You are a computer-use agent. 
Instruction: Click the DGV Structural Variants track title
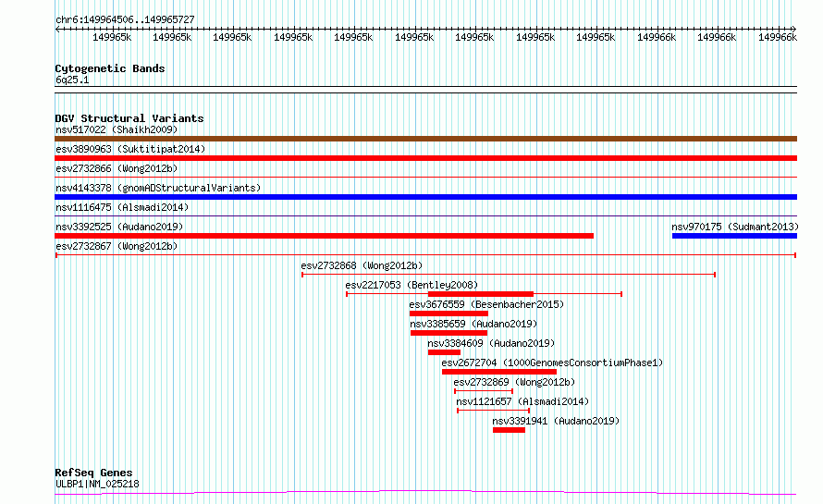(129, 118)
